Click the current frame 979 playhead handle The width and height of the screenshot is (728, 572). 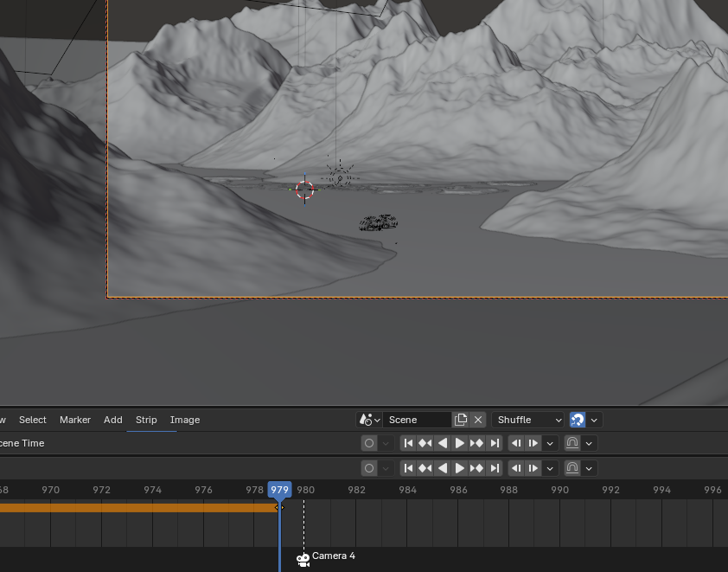point(279,490)
